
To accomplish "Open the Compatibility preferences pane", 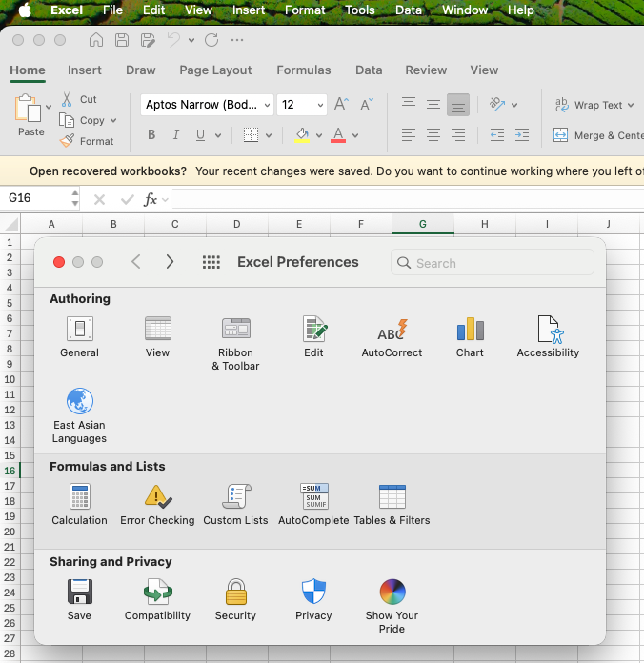I will (x=157, y=599).
